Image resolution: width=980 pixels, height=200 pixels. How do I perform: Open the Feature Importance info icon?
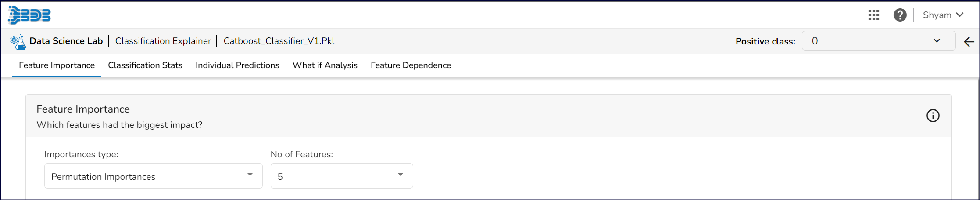pos(933,116)
